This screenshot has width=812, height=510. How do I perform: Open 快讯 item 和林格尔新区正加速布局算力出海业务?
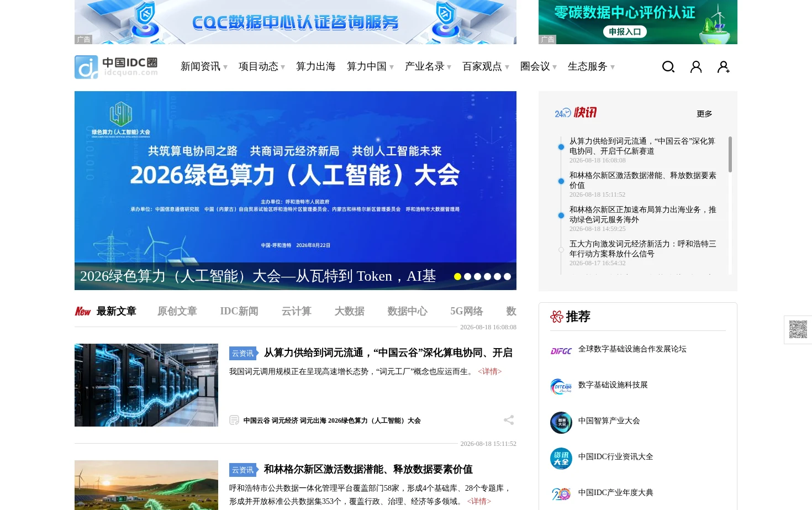[x=643, y=214]
